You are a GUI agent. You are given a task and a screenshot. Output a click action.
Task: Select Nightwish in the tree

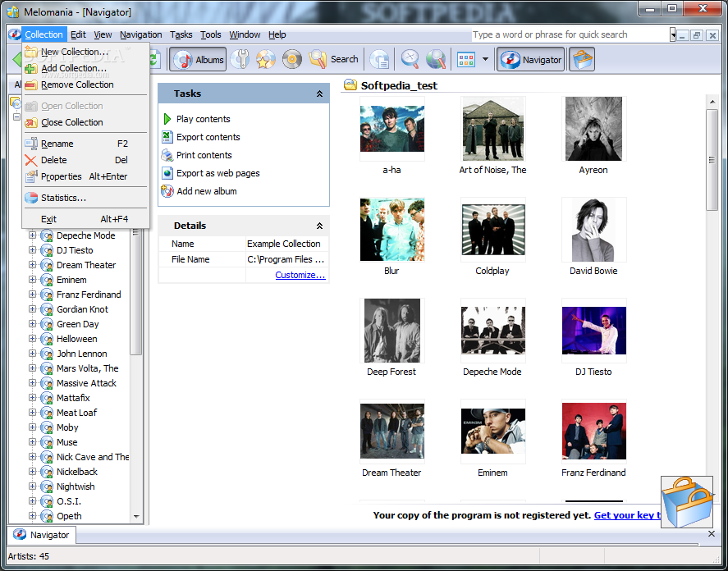(x=76, y=486)
